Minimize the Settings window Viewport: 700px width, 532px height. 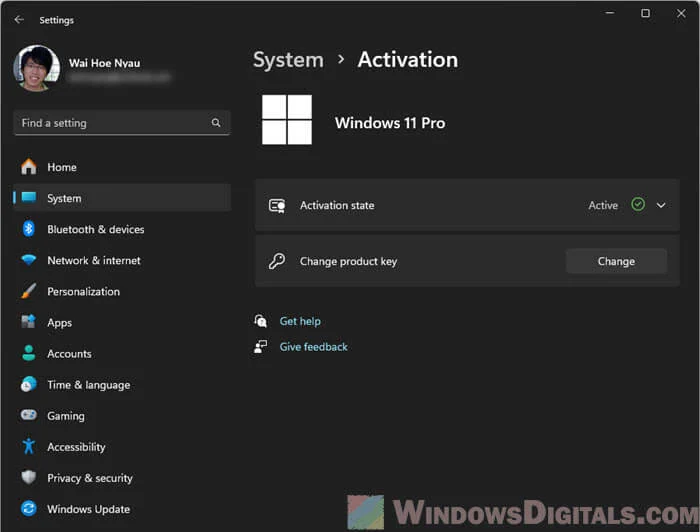coord(610,13)
